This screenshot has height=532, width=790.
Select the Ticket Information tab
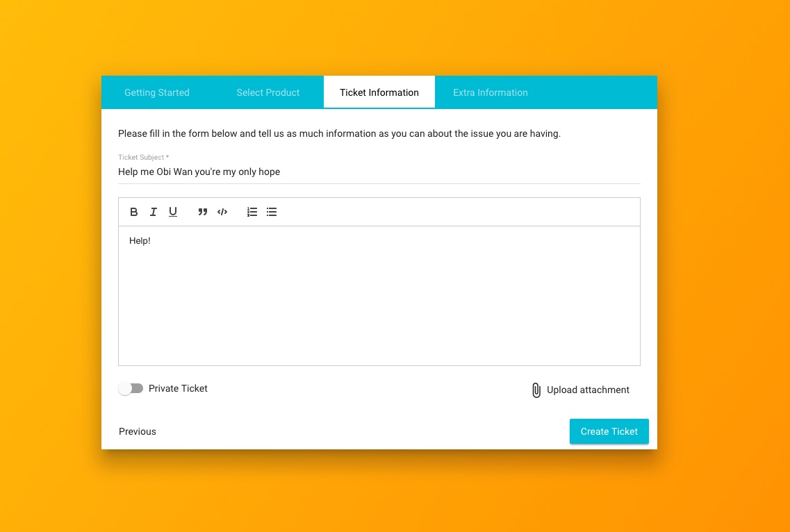click(379, 92)
